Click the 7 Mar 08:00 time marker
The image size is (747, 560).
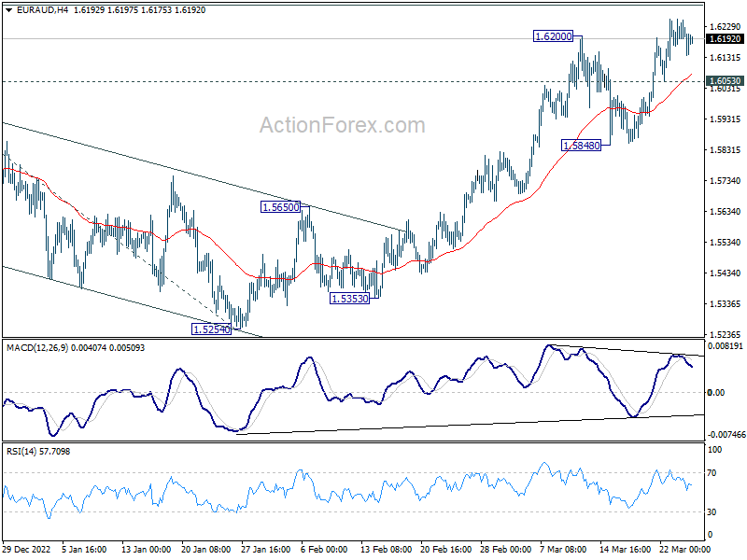tap(565, 549)
